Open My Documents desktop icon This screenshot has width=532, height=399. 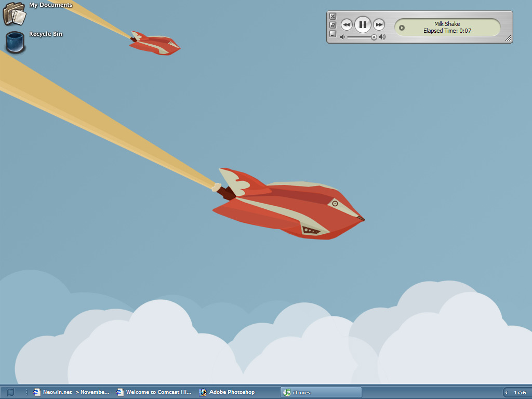coord(14,13)
